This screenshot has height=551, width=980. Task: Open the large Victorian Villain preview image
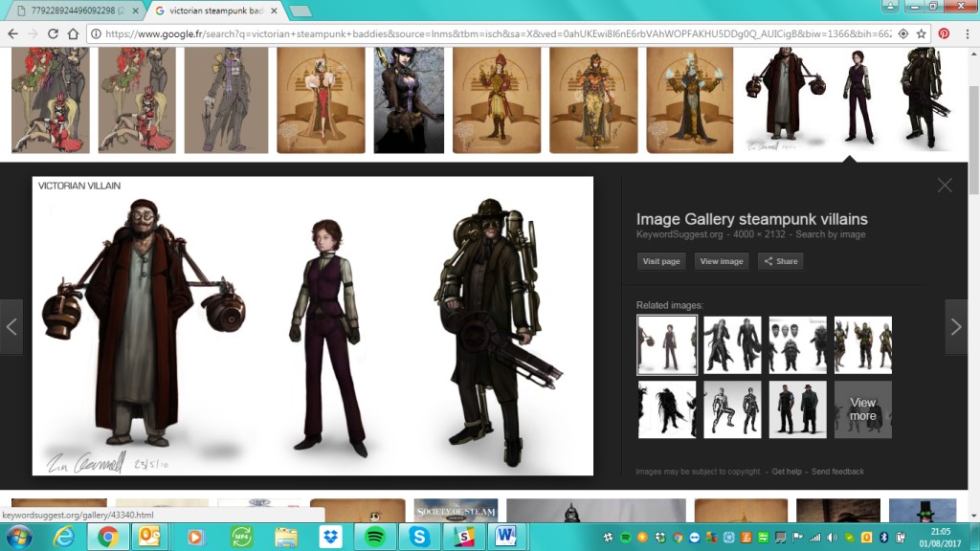click(313, 325)
